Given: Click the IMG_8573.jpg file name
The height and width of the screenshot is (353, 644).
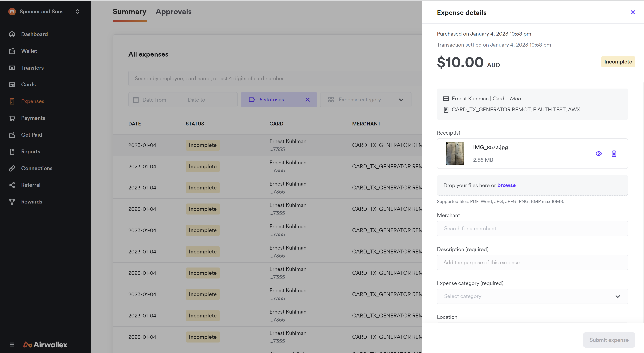Looking at the screenshot, I should tap(490, 147).
